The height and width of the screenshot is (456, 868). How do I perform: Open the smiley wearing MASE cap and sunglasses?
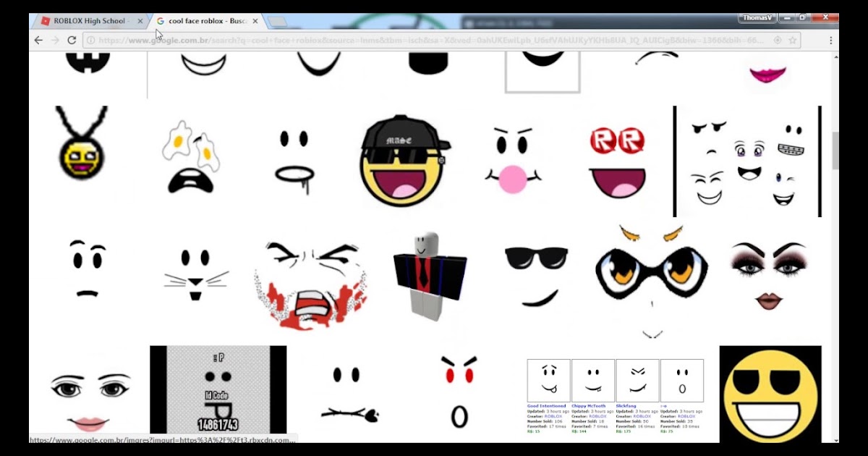coord(405,161)
